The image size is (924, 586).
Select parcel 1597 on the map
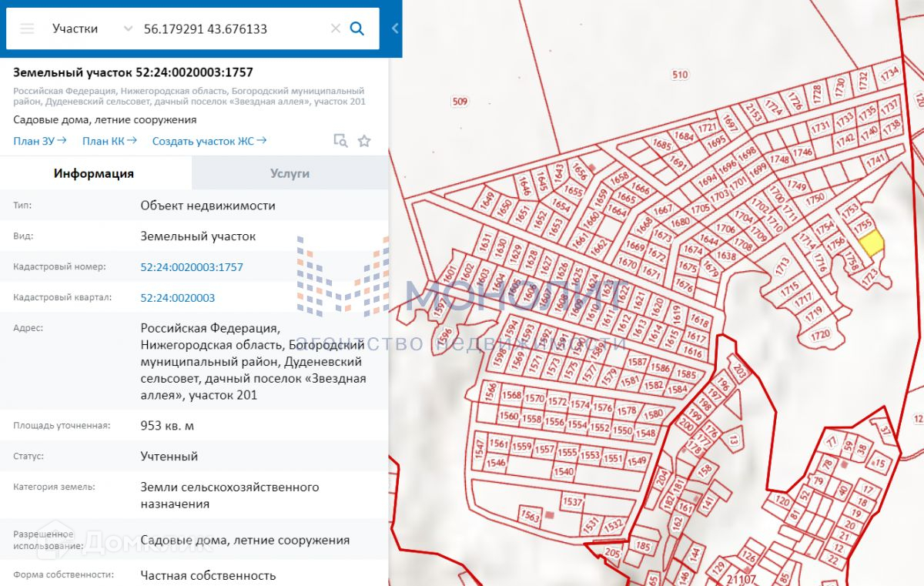pos(440,308)
